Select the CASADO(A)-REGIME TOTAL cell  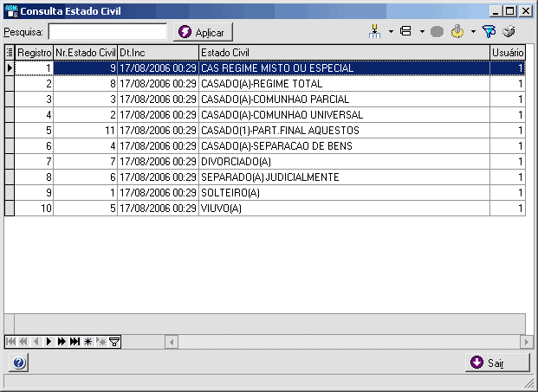(345, 84)
